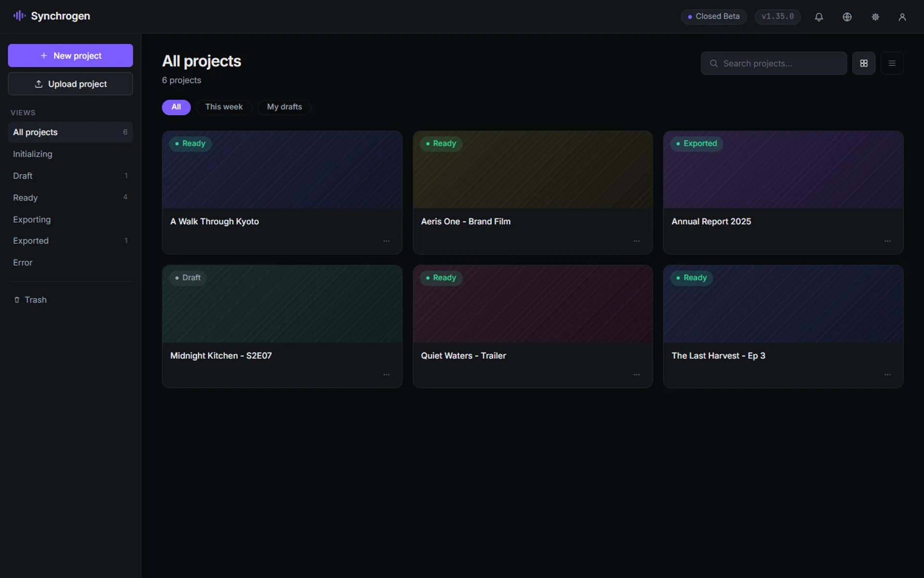Click the A Walk Through Kyoto title
Image resolution: width=924 pixels, height=578 pixels.
point(215,222)
